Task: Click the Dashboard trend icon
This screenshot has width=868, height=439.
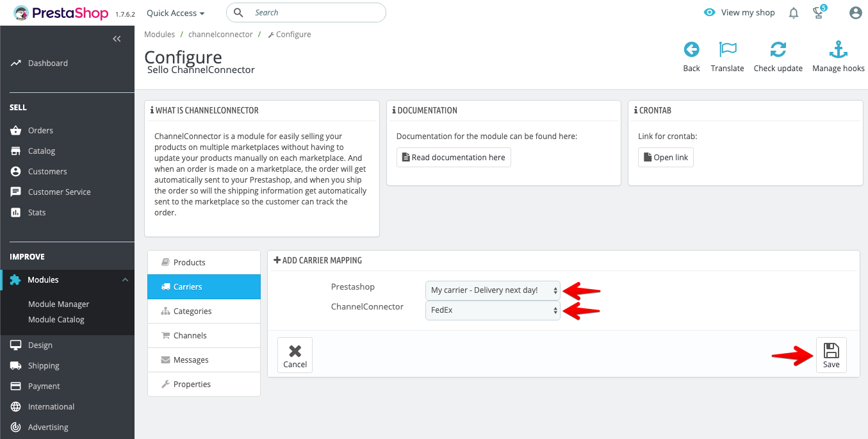Action: point(15,63)
